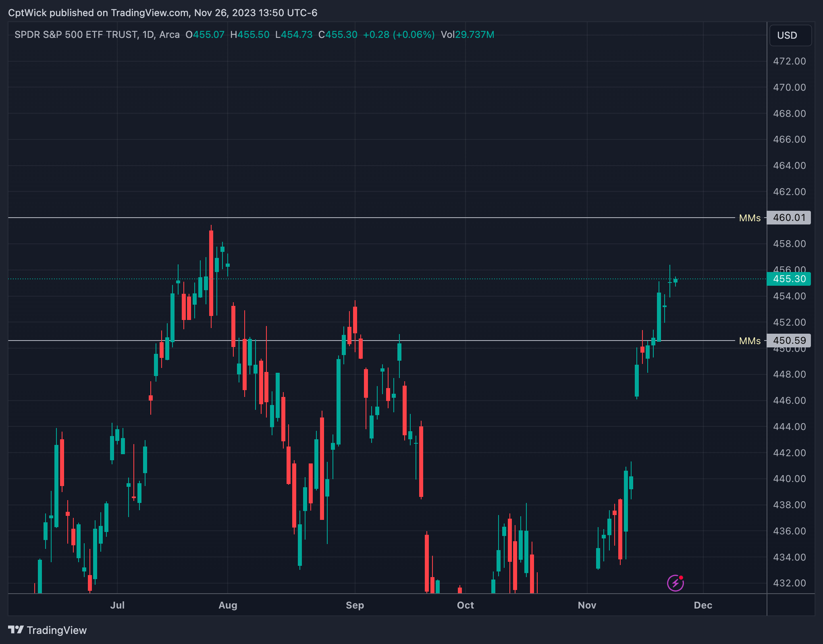Viewport: 823px width, 644px height.
Task: Select the lower MMs line label near 450.59
Action: [x=750, y=341]
